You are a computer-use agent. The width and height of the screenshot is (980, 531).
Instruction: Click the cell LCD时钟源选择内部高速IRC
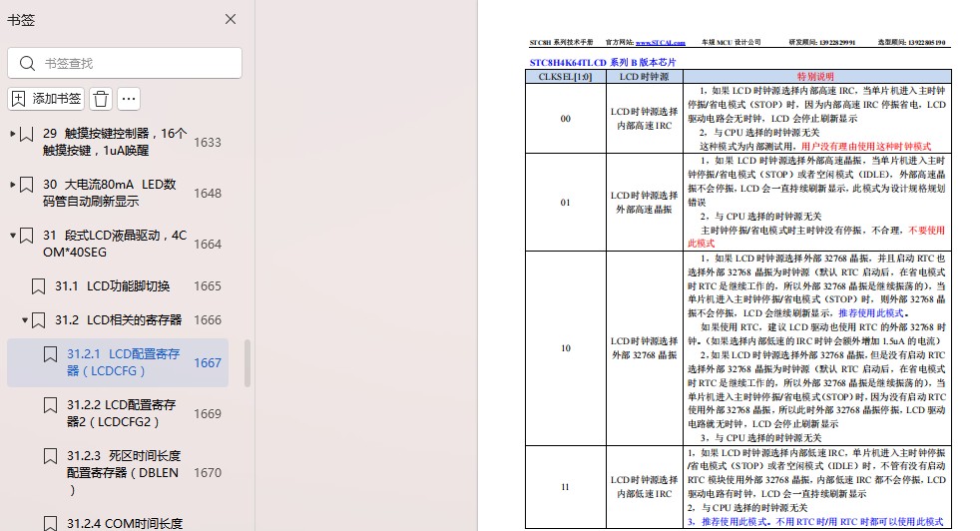[x=645, y=119]
